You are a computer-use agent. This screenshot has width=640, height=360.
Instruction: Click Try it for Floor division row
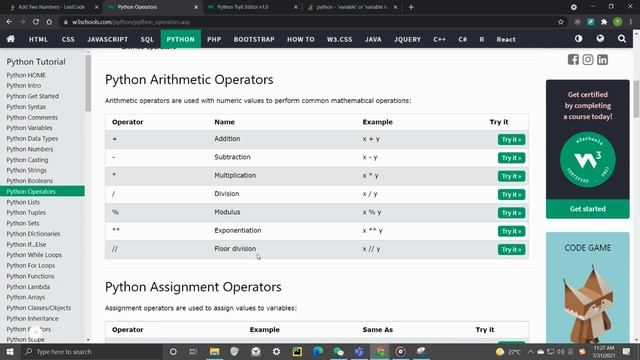(x=511, y=249)
